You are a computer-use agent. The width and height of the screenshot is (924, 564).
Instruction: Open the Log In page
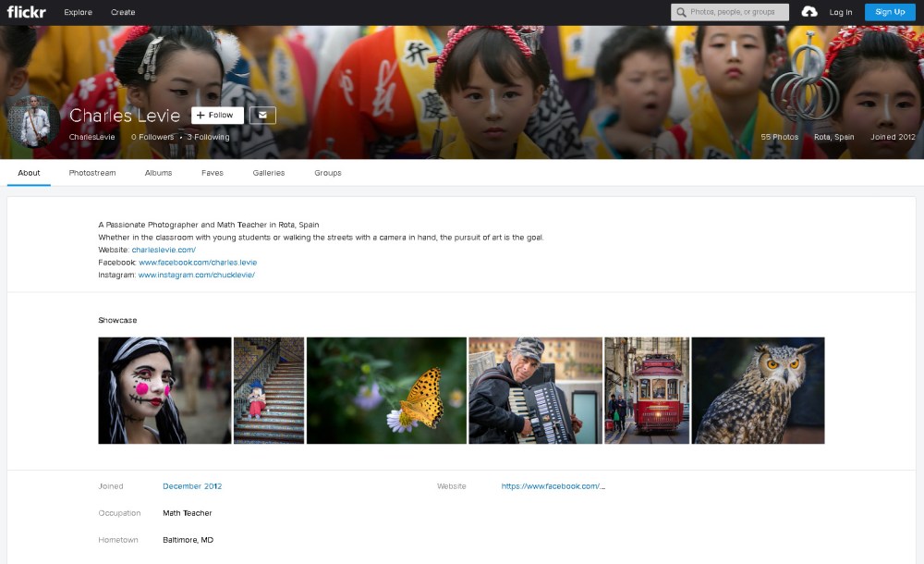tap(840, 12)
